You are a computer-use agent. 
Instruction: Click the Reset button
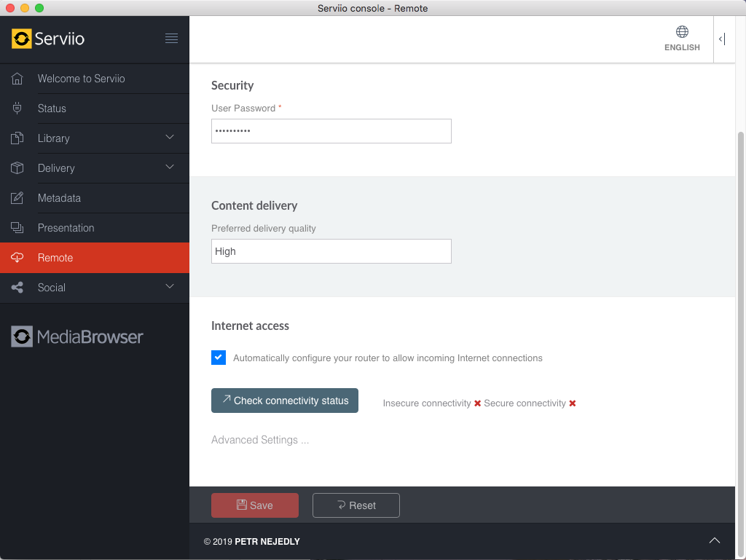pos(356,505)
